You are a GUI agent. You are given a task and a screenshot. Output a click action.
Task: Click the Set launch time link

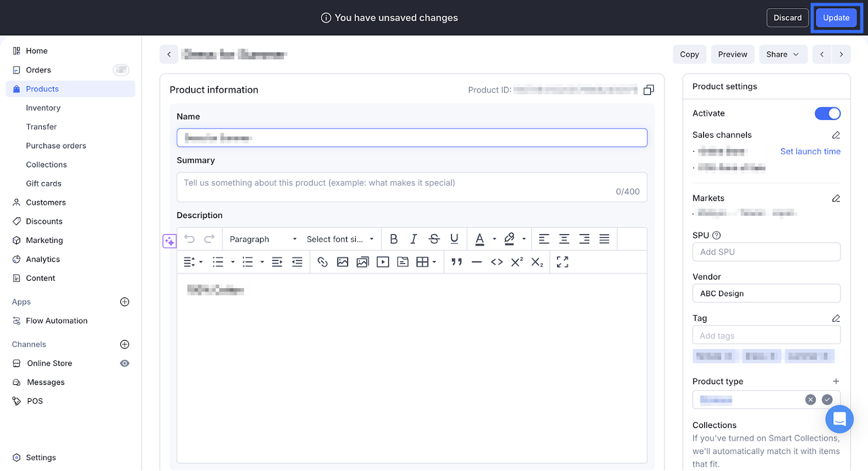pyautogui.click(x=810, y=151)
